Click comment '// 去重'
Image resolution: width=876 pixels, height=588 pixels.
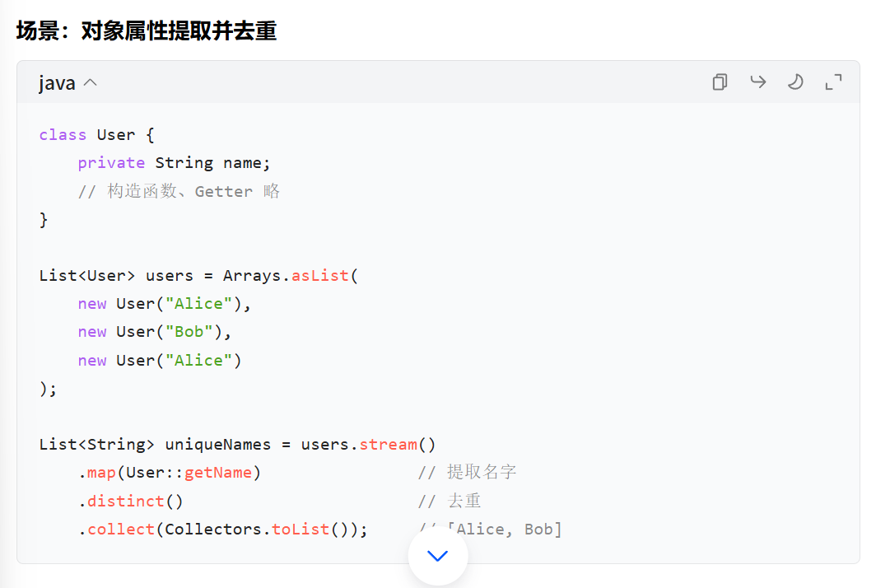pos(450,501)
